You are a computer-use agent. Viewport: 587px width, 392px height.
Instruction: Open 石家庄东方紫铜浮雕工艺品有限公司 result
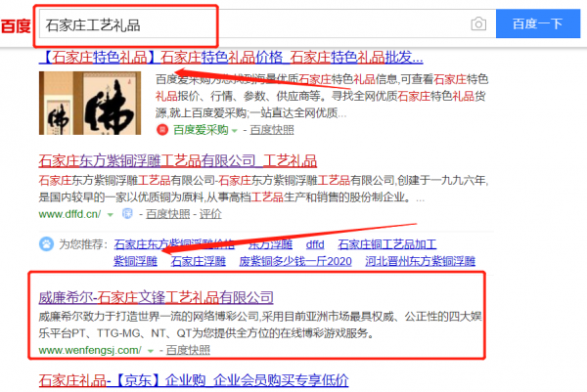[x=177, y=161]
